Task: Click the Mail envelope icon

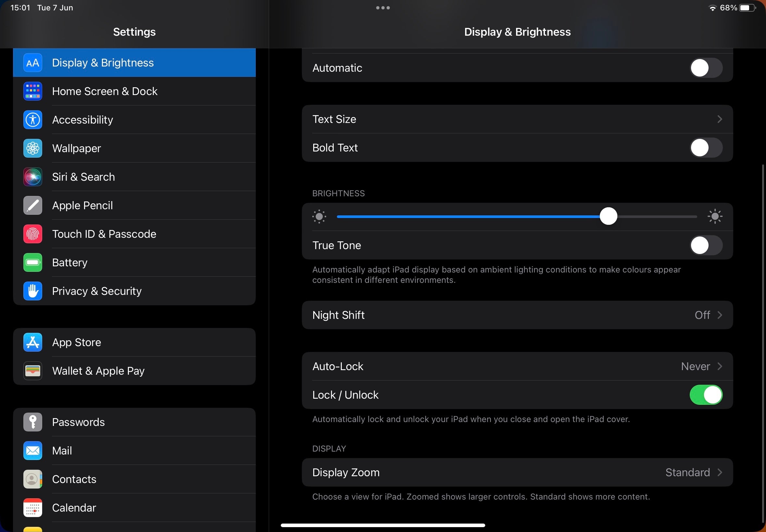Action: coord(33,451)
